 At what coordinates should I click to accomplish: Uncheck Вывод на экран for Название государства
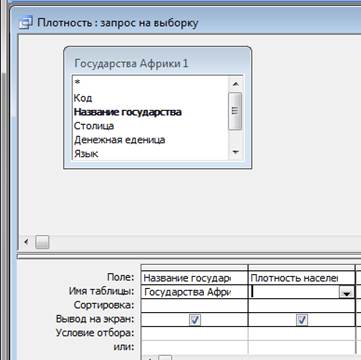click(x=195, y=320)
